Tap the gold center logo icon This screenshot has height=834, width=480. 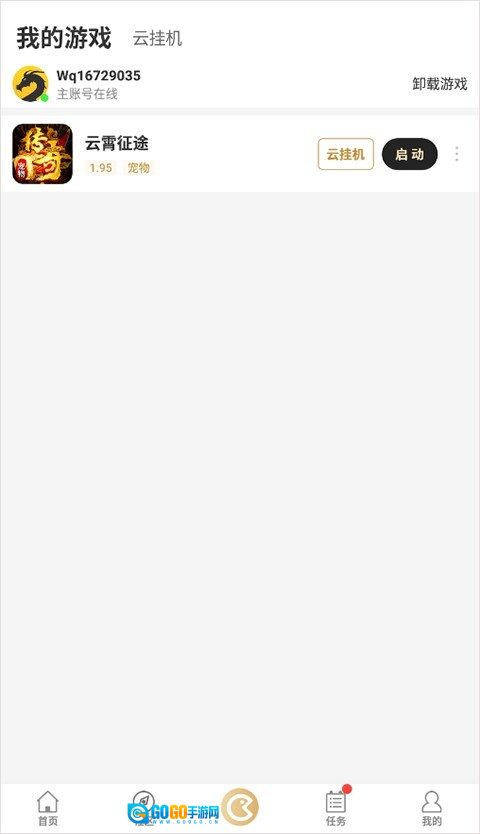[240, 807]
